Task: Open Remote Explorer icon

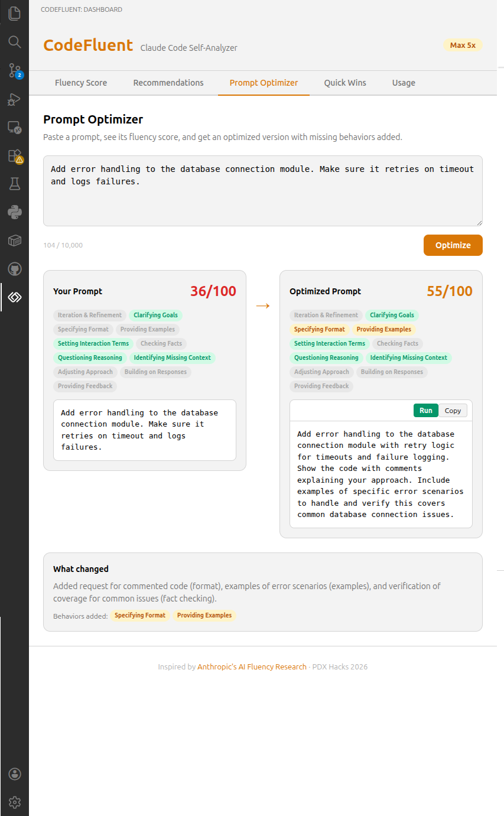Action: [x=14, y=127]
